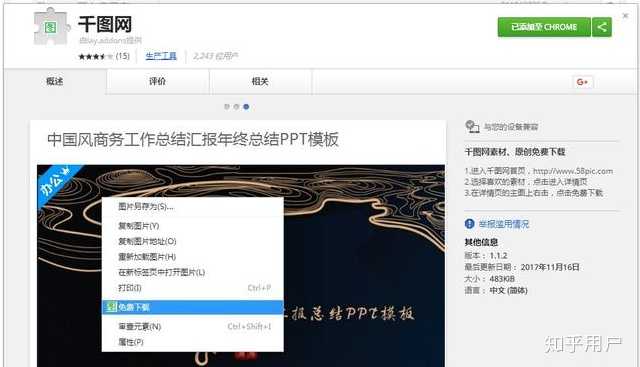Switch to the 概述 tab

point(55,81)
